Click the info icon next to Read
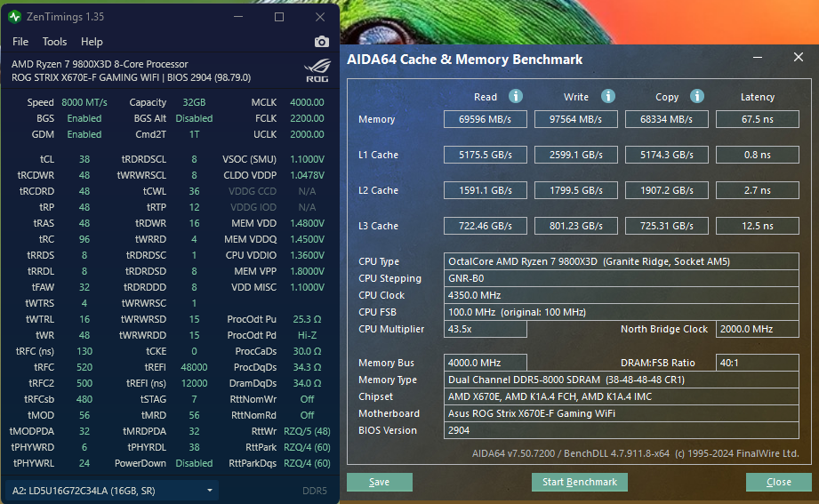The width and height of the screenshot is (819, 504). pos(516,96)
